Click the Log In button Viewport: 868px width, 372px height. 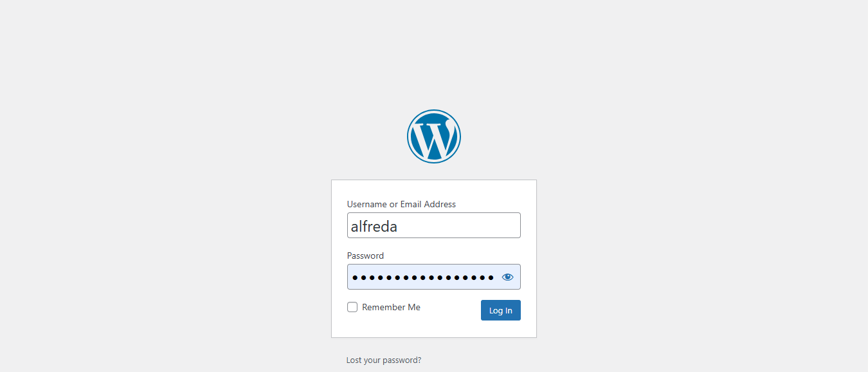501,310
